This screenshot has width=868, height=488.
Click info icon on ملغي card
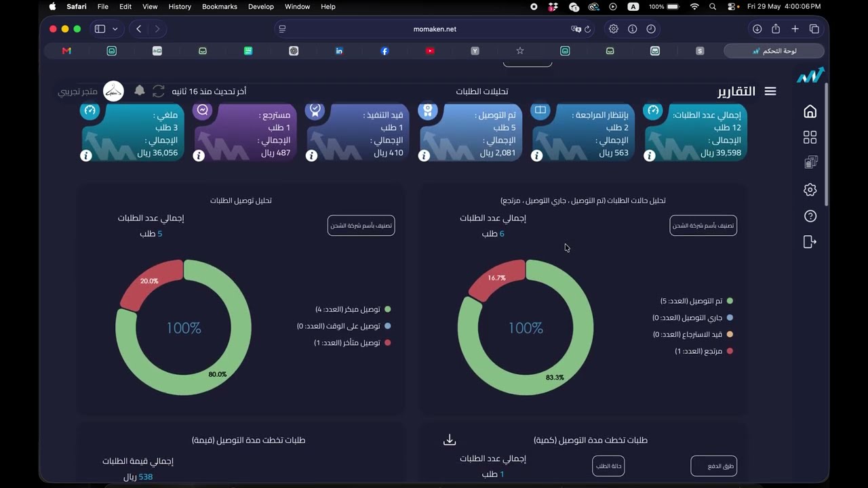pyautogui.click(x=86, y=155)
